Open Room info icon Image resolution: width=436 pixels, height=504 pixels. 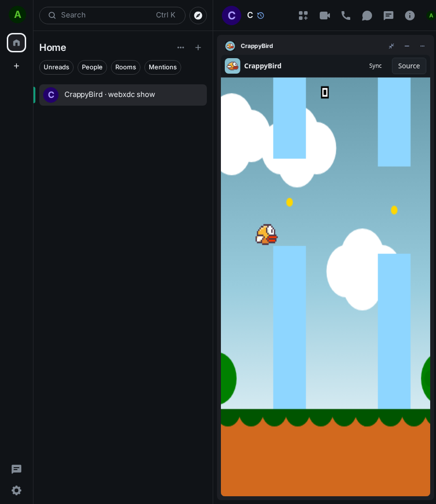[x=410, y=16]
